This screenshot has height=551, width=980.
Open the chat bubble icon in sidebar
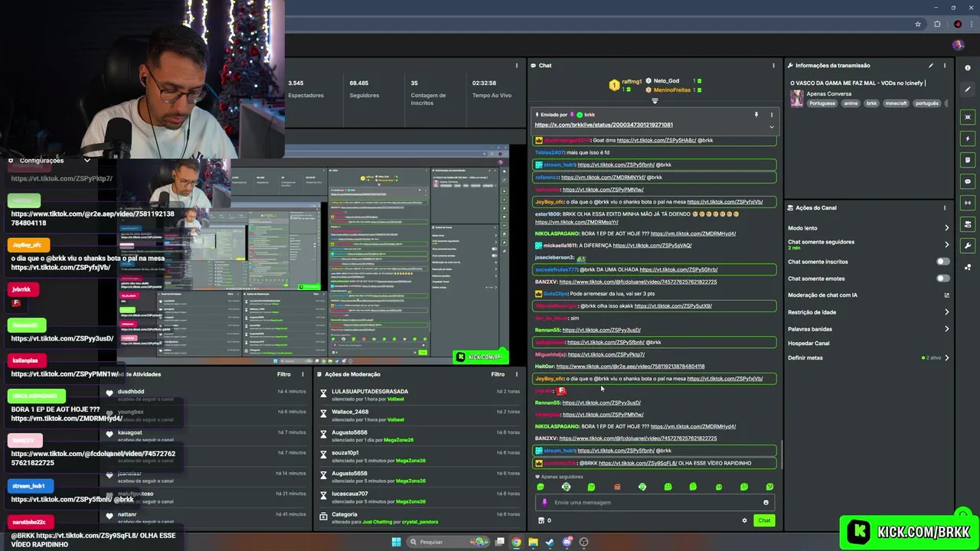[968, 181]
